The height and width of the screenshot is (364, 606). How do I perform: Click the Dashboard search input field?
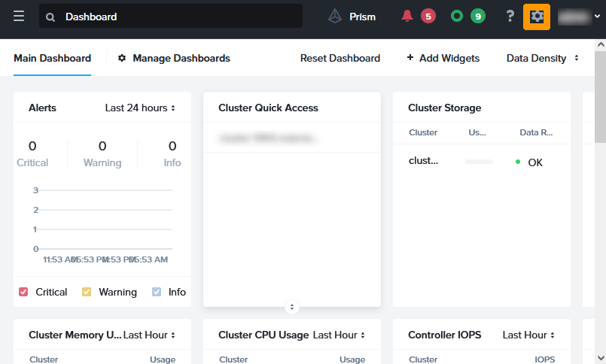point(181,17)
